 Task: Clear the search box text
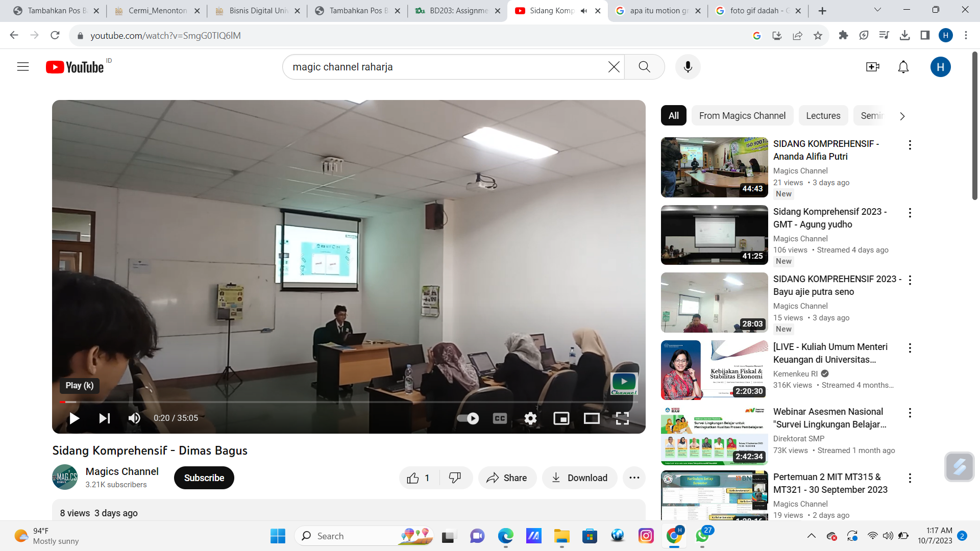coord(614,67)
